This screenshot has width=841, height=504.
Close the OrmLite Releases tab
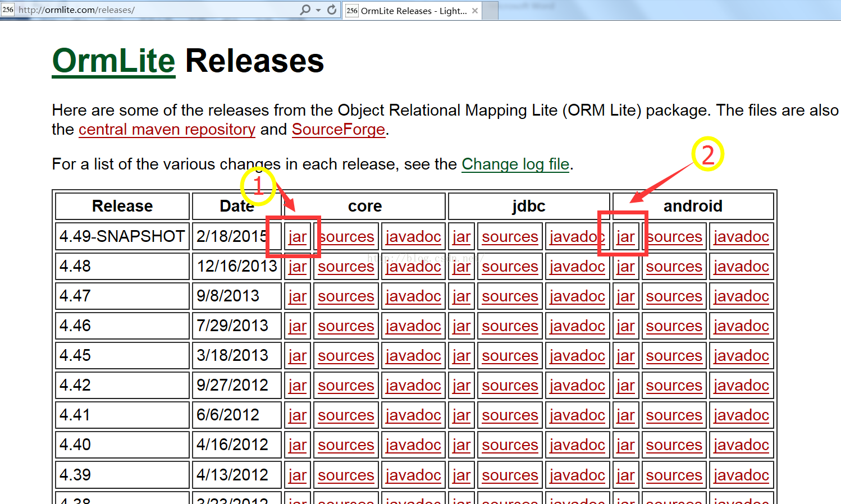[x=475, y=11]
